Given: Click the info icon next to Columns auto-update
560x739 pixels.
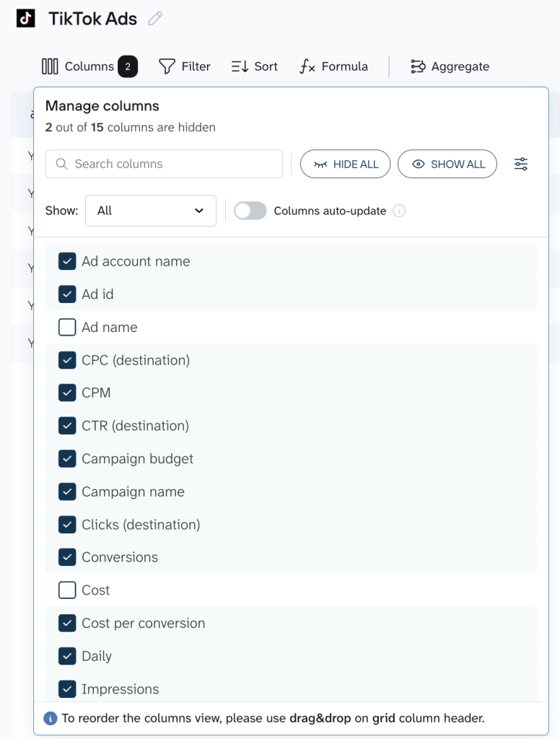Looking at the screenshot, I should [x=398, y=211].
